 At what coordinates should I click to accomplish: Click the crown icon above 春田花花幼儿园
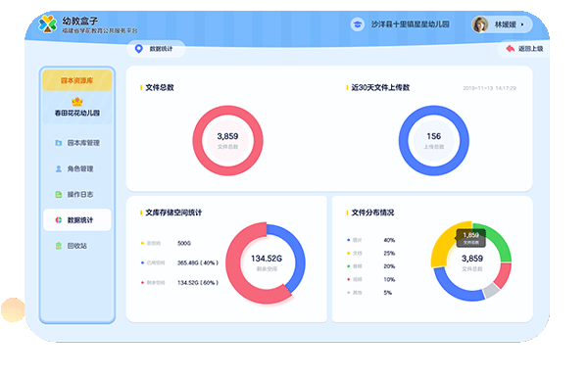tap(77, 101)
